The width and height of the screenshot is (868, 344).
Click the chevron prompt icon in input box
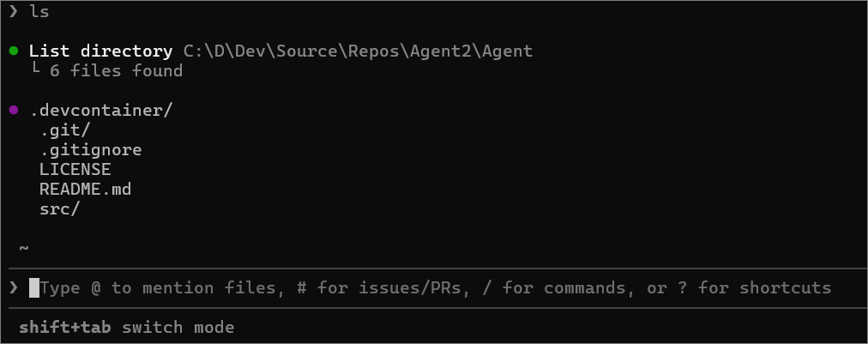(14, 287)
